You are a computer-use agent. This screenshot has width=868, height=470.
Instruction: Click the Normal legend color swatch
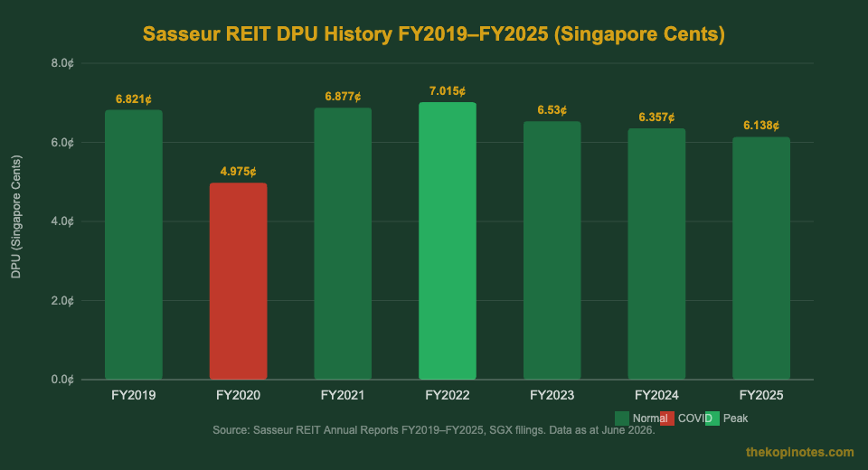622,418
